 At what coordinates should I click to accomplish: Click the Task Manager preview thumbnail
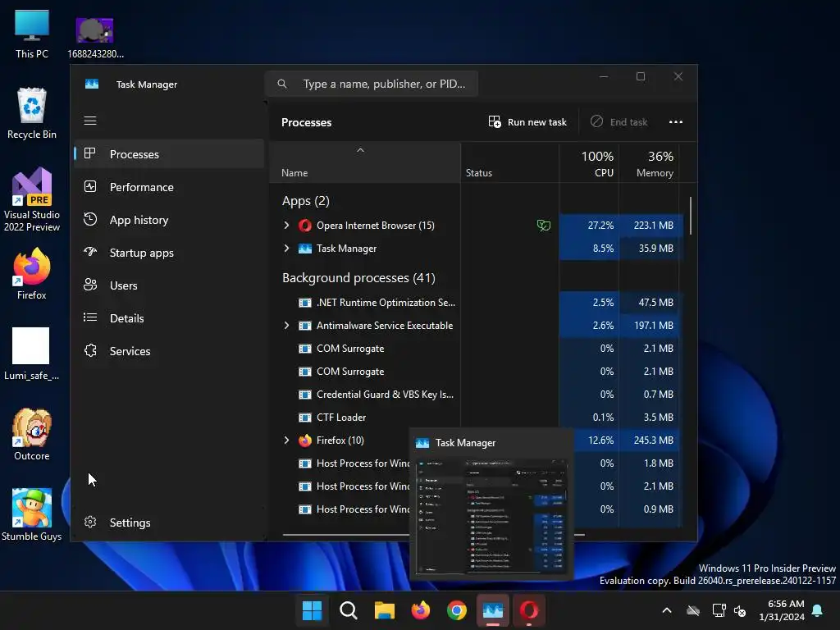point(491,516)
